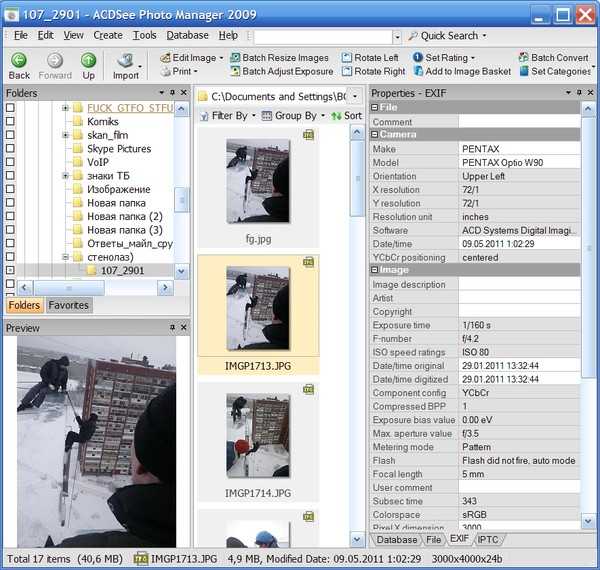Open the search box history dropdown
The width and height of the screenshot is (600, 570).
click(x=397, y=37)
